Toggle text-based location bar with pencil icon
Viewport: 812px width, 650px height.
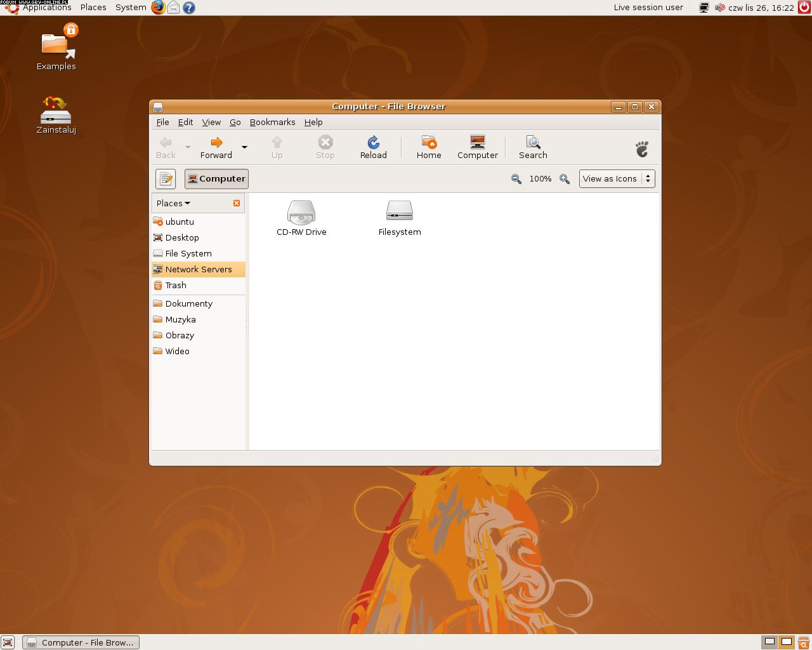(x=166, y=179)
